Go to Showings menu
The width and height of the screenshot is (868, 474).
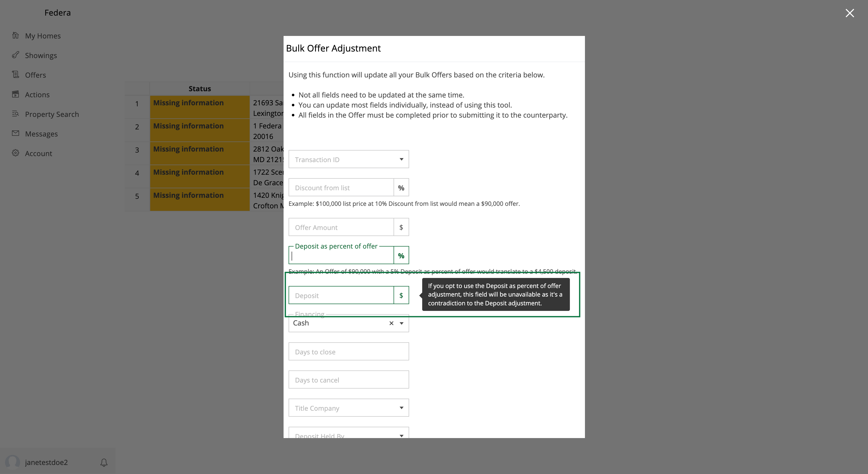pos(41,55)
